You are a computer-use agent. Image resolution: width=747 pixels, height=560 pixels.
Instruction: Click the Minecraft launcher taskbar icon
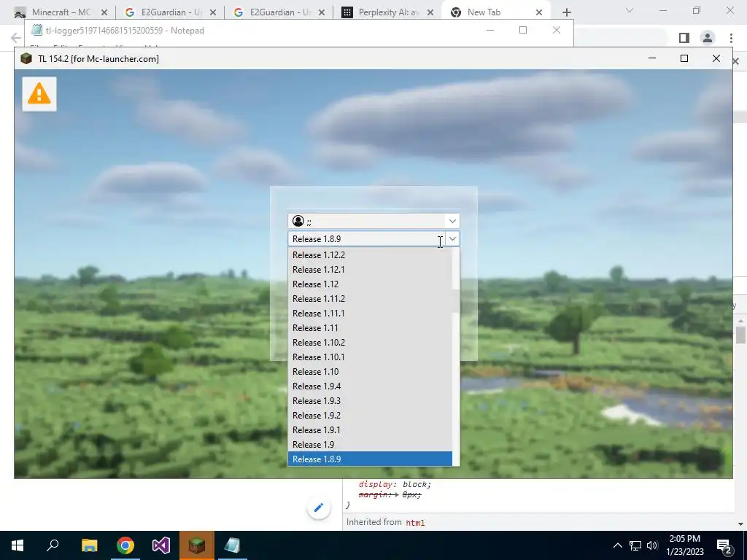tap(197, 545)
